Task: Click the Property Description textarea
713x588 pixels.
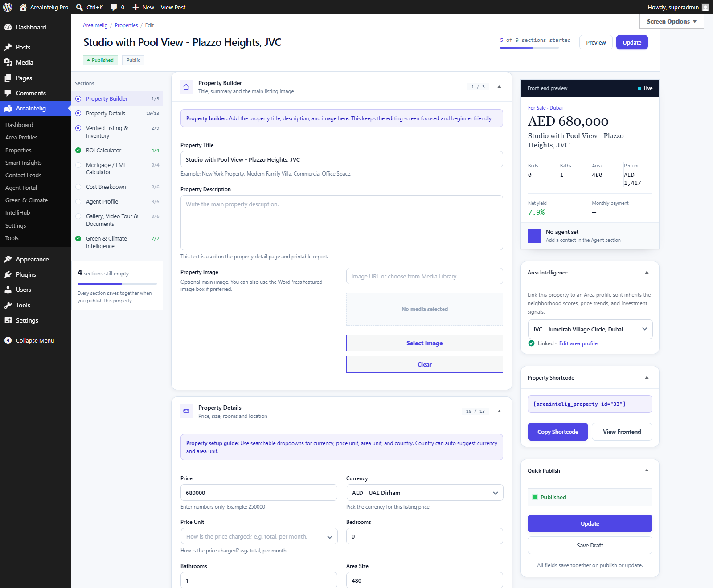Action: click(342, 223)
